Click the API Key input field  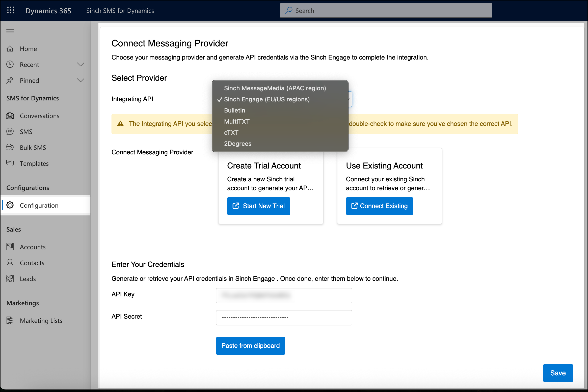click(x=284, y=295)
